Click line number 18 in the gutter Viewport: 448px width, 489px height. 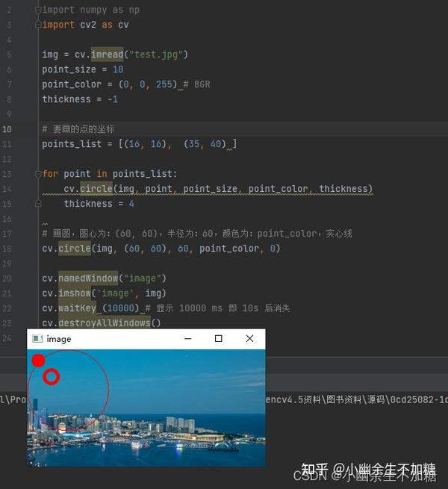[7, 249]
